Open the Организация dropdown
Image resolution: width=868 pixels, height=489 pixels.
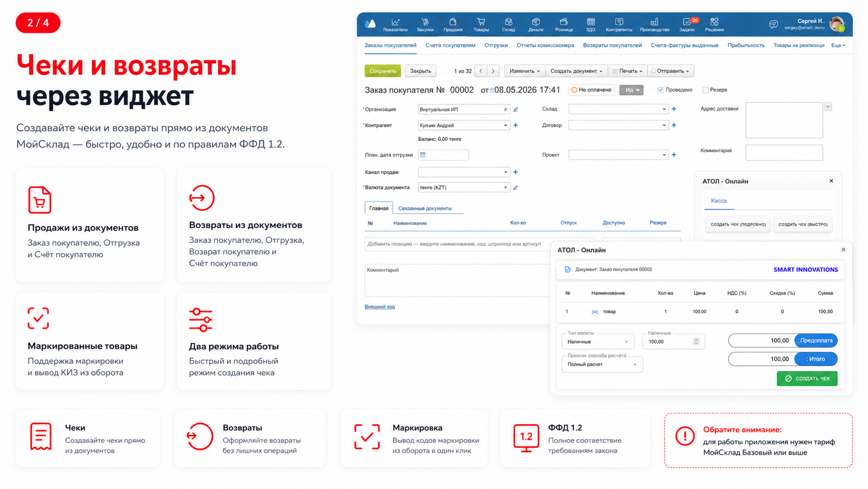click(x=464, y=110)
